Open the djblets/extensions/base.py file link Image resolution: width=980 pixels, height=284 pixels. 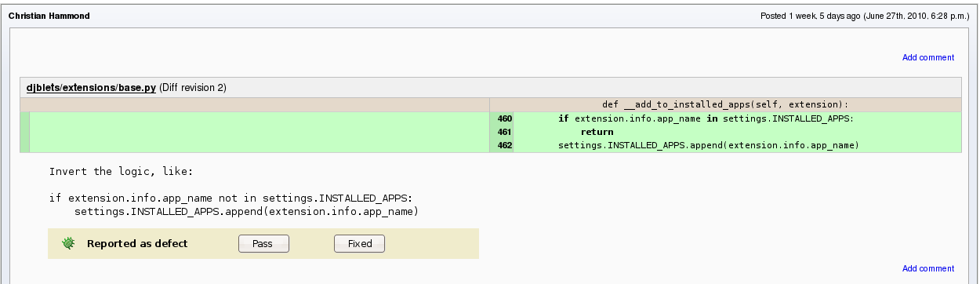91,88
